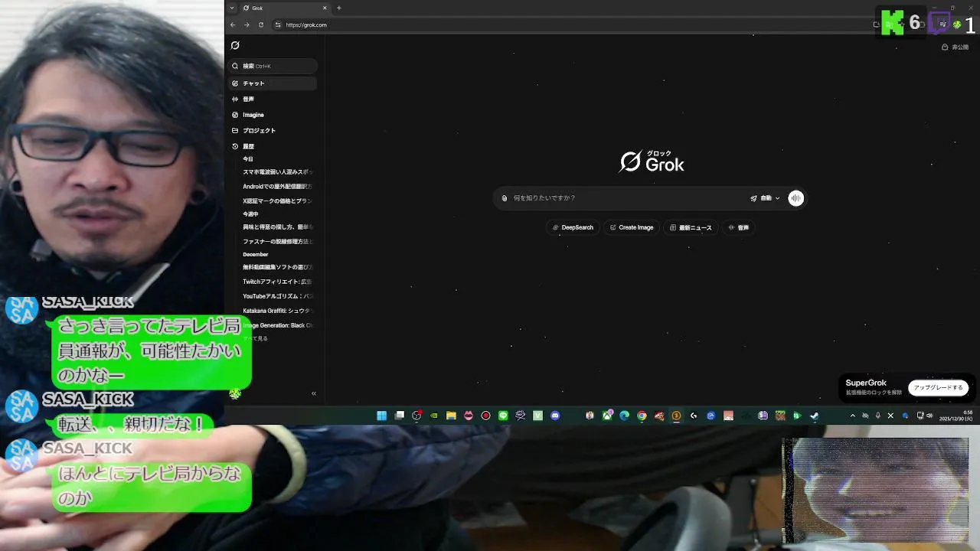Reload the grok.com page
This screenshot has width=980, height=551.
[x=261, y=24]
